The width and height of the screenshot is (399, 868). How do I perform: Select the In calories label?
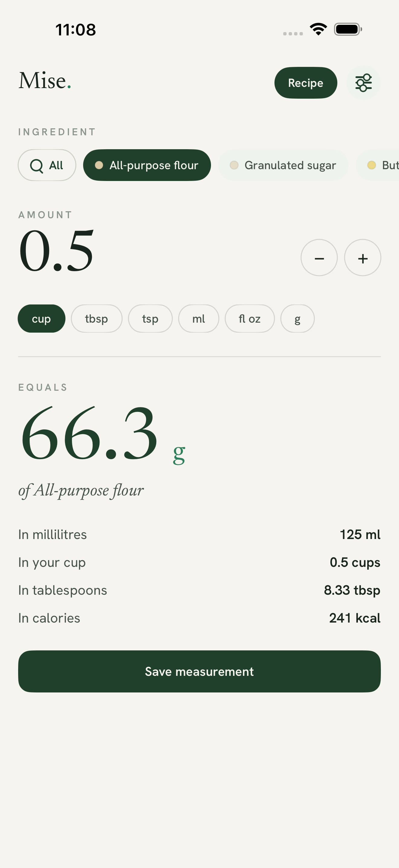tap(49, 618)
